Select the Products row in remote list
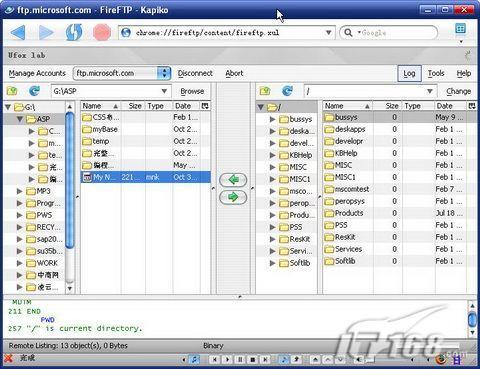This screenshot has height=369, width=480. tap(399, 213)
